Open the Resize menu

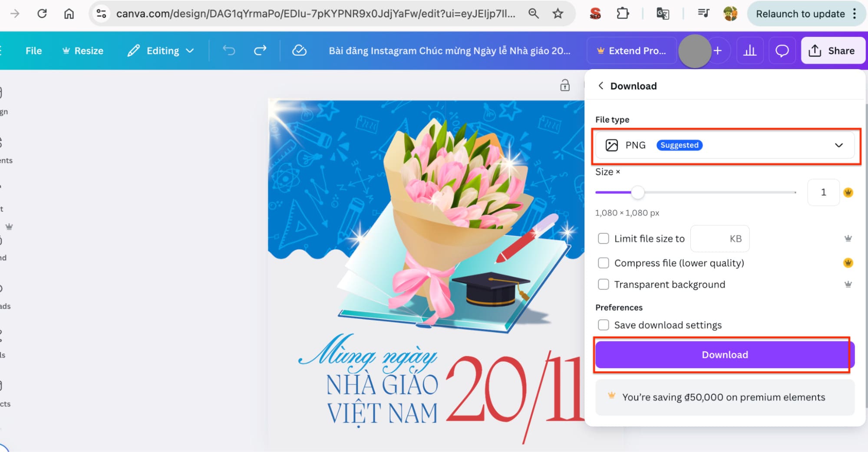coord(83,51)
